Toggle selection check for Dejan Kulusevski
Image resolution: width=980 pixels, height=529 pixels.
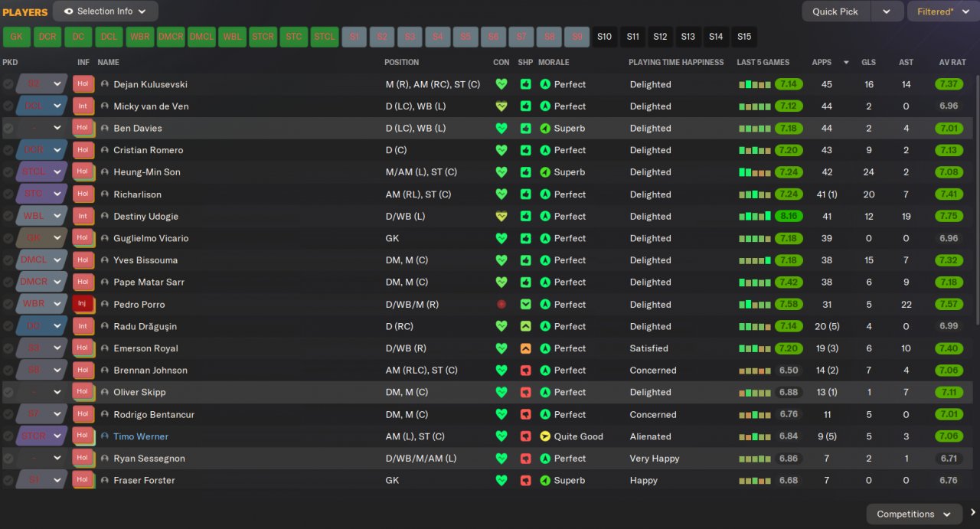point(8,84)
